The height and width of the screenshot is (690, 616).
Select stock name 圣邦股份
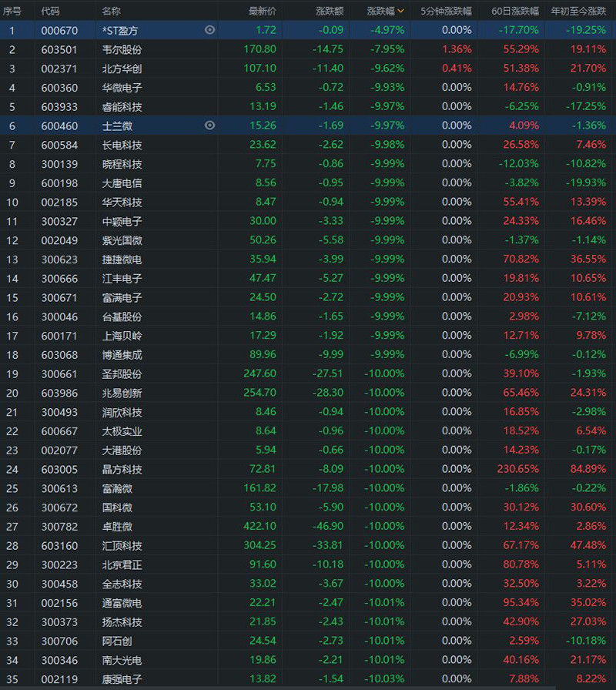click(x=122, y=374)
